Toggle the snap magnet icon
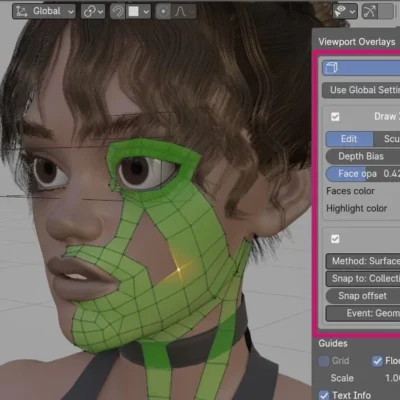 point(117,11)
